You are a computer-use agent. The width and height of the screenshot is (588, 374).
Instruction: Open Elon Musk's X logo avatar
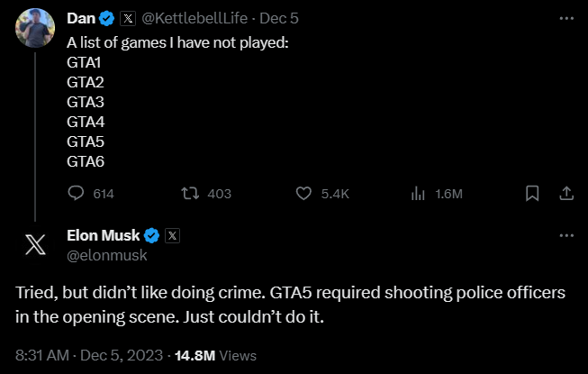[36, 245]
